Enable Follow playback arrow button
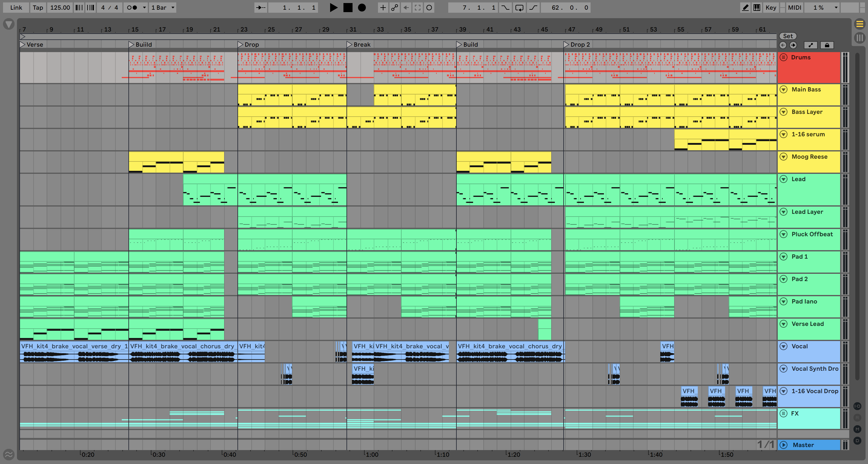 coord(260,7)
